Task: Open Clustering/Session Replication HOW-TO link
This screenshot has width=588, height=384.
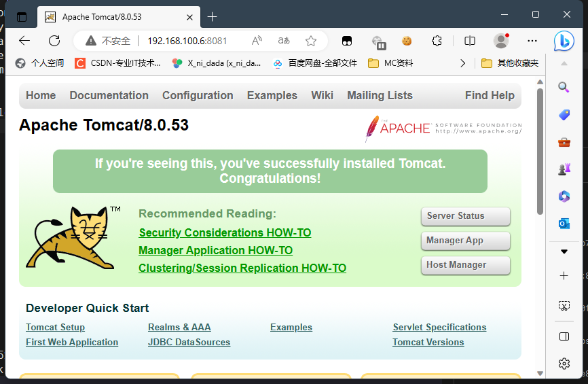Action: pos(242,268)
